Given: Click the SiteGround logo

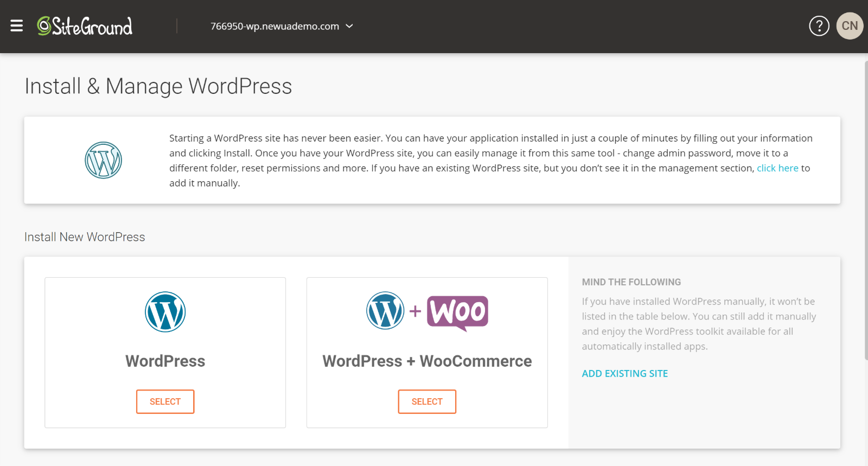Looking at the screenshot, I should click(x=85, y=26).
